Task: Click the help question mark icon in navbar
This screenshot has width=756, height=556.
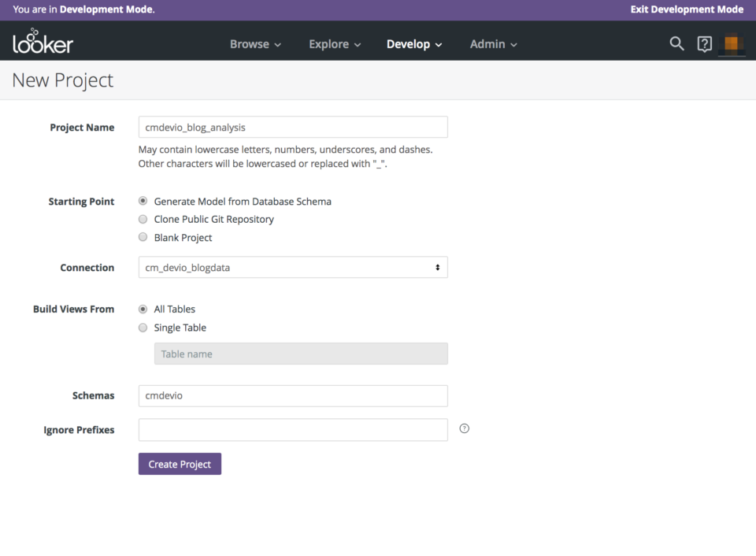Action: click(x=704, y=44)
